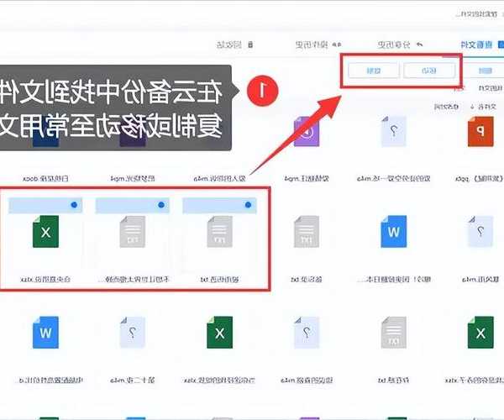
Task: Open the blue Word document with truncated name
Action: tap(393, 231)
